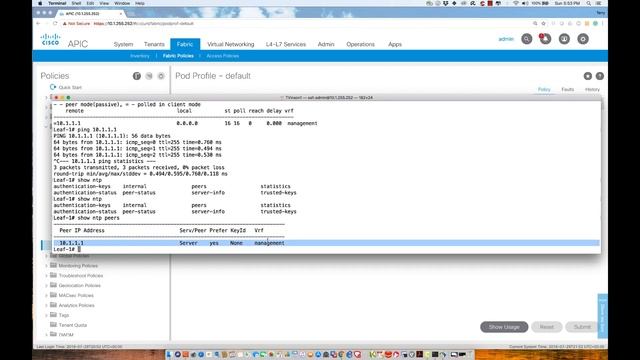Select the Policy tab of Pod Profile
Screen dimensions: 640x360
[x=544, y=89]
